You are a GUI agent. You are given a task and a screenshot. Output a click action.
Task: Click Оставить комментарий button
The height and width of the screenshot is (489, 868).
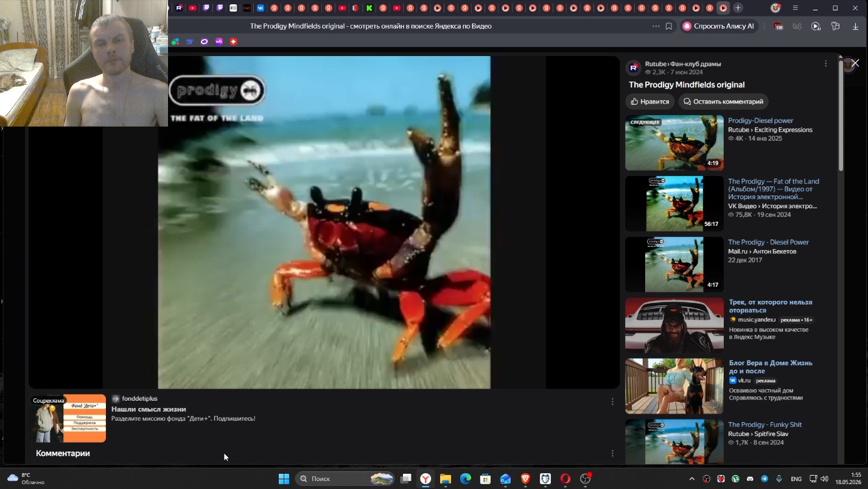pyautogui.click(x=723, y=102)
